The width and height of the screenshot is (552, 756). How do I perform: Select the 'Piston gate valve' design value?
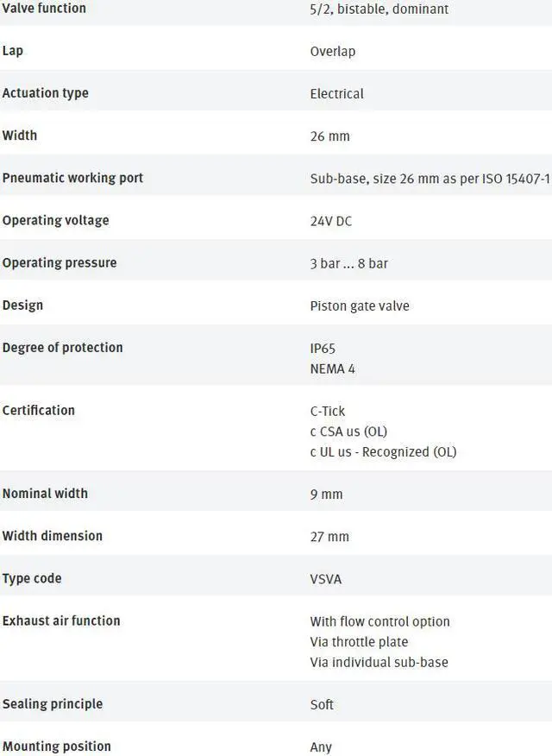[360, 306]
